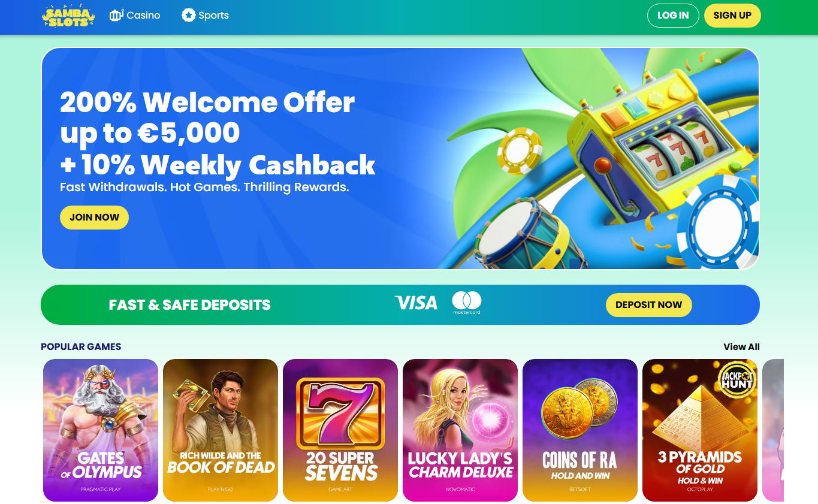Screen dimensions: 818x504
Task: Click the Jackpot Hunt badge on 3 Pyramids
Action: point(736,380)
